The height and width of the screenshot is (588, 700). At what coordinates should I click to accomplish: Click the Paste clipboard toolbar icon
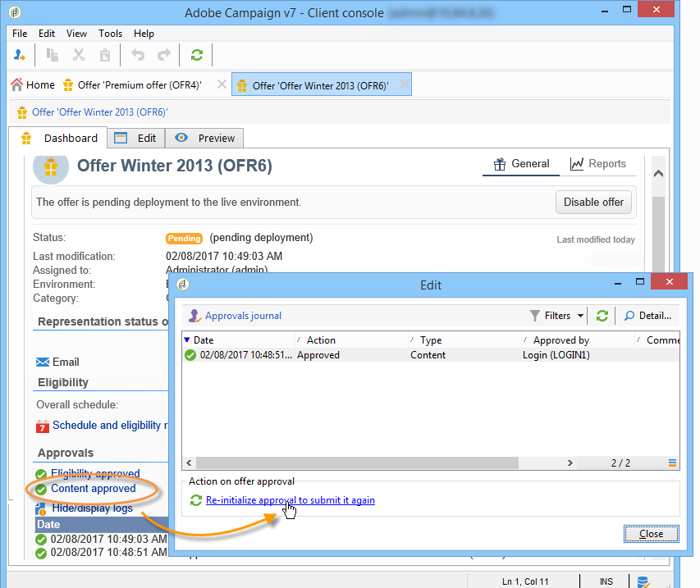tap(105, 55)
